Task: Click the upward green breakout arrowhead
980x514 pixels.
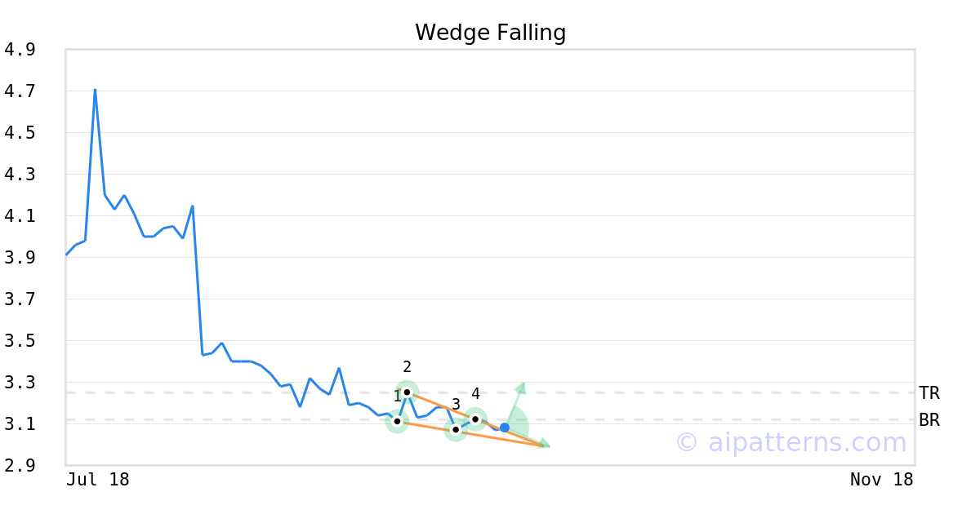Action: pyautogui.click(x=520, y=387)
